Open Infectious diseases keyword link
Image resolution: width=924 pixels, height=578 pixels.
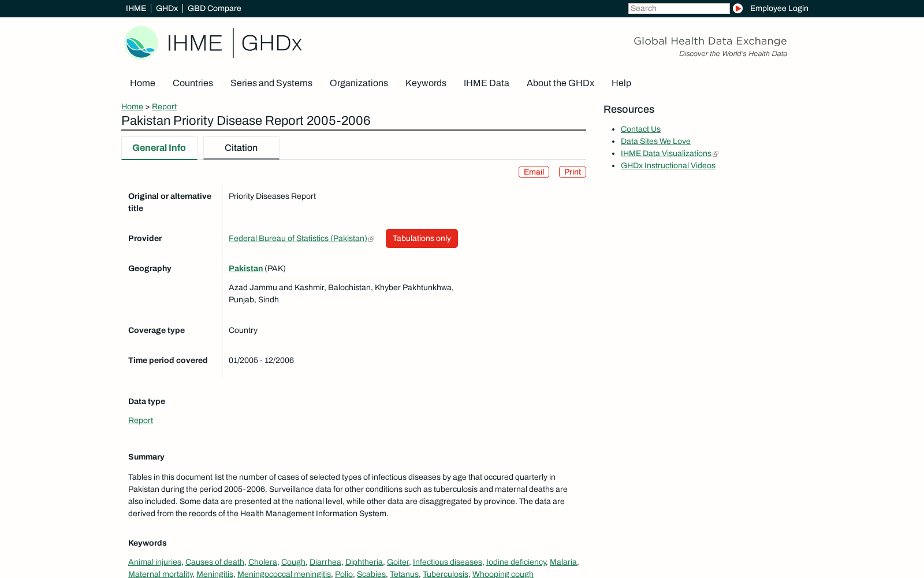click(448, 562)
